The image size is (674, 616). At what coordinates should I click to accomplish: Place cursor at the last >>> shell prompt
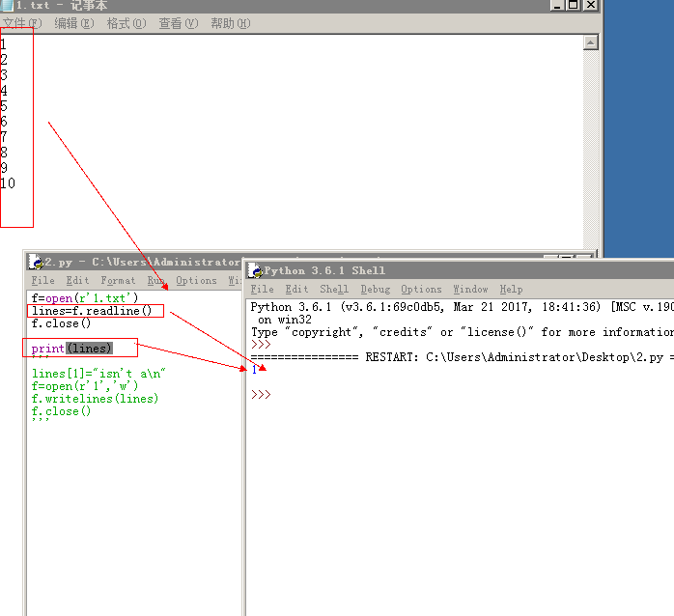coord(278,395)
